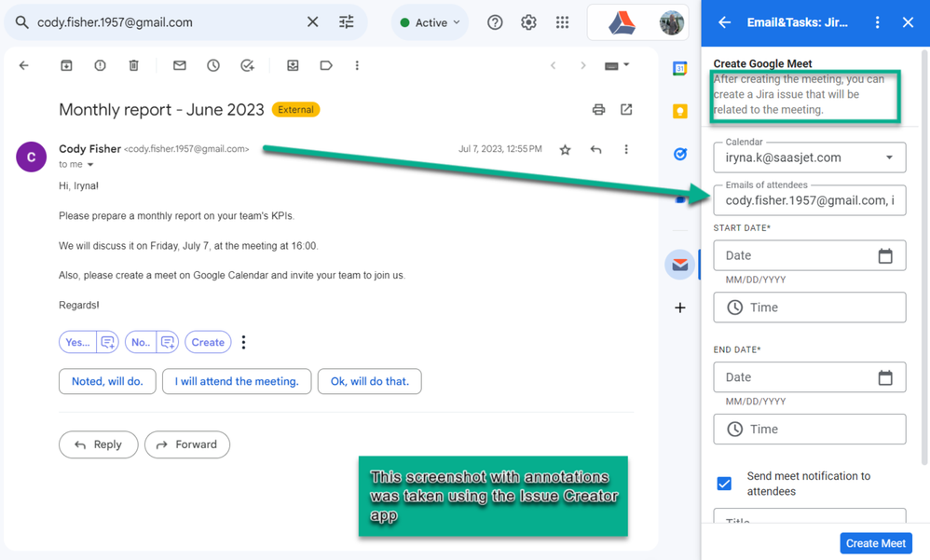This screenshot has height=560, width=930.
Task: Open Gmail settings gear
Action: tap(528, 22)
